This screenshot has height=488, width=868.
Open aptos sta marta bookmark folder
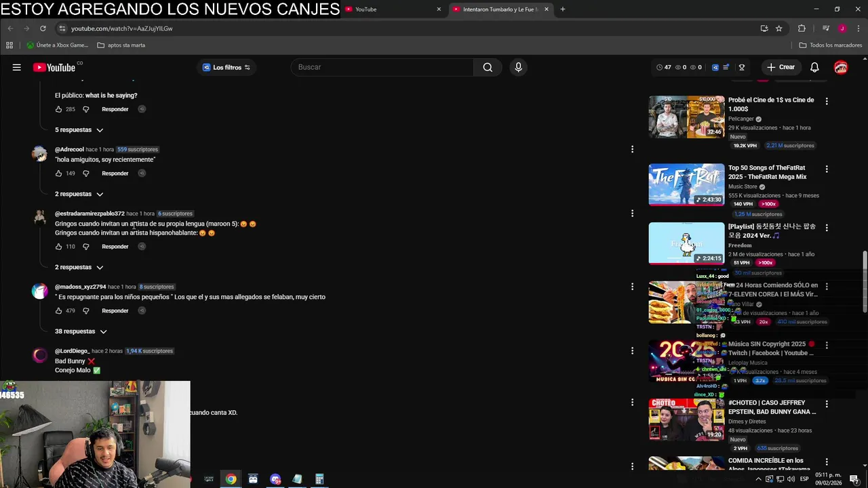121,45
